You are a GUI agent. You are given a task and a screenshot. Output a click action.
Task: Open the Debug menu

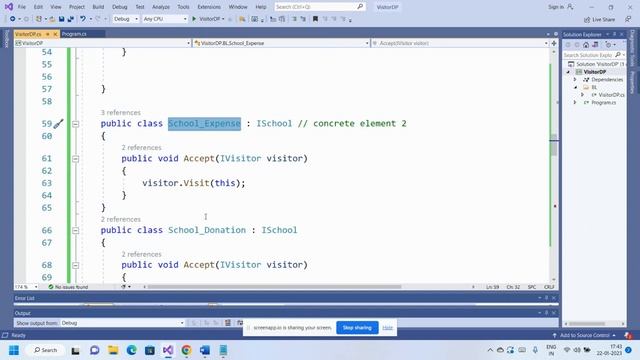click(x=120, y=7)
